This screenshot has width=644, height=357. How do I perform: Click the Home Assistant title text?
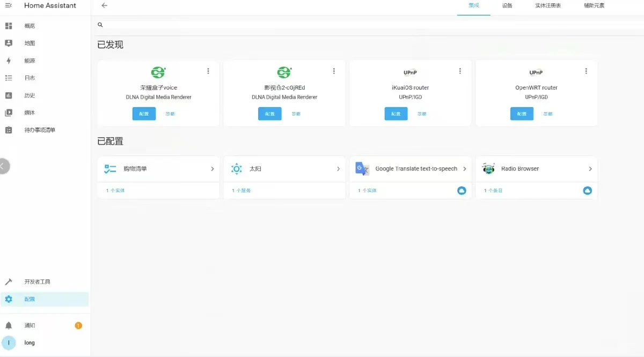(50, 5)
